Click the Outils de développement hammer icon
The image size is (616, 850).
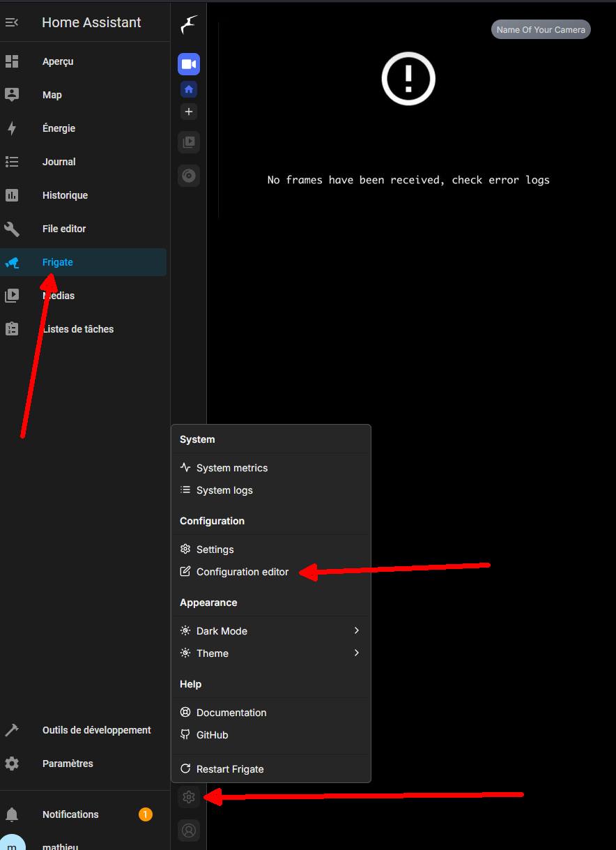coord(12,730)
